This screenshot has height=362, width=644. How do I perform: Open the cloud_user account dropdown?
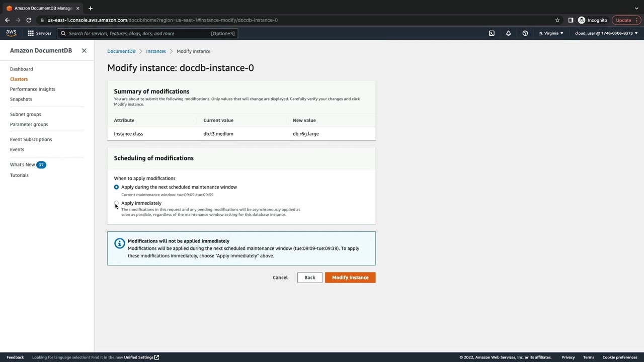[x=606, y=33]
